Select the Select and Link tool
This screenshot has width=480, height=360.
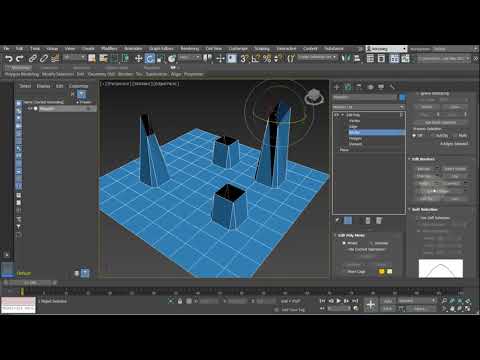click(33, 59)
